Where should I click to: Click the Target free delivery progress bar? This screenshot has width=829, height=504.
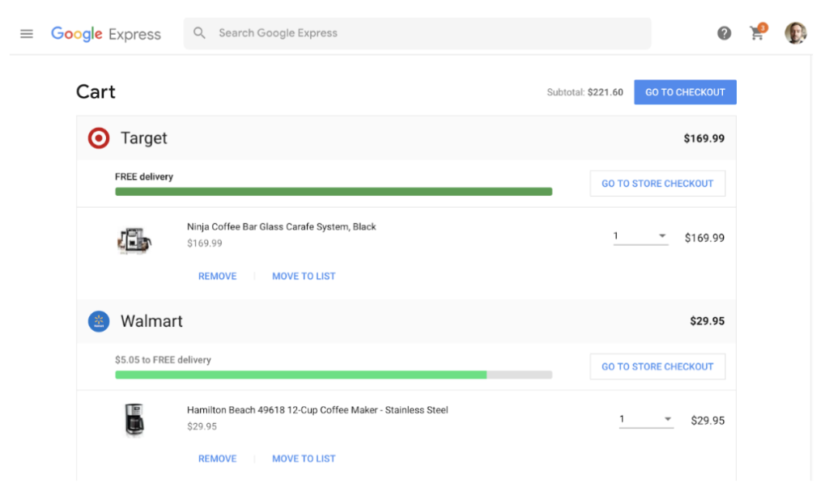click(334, 192)
